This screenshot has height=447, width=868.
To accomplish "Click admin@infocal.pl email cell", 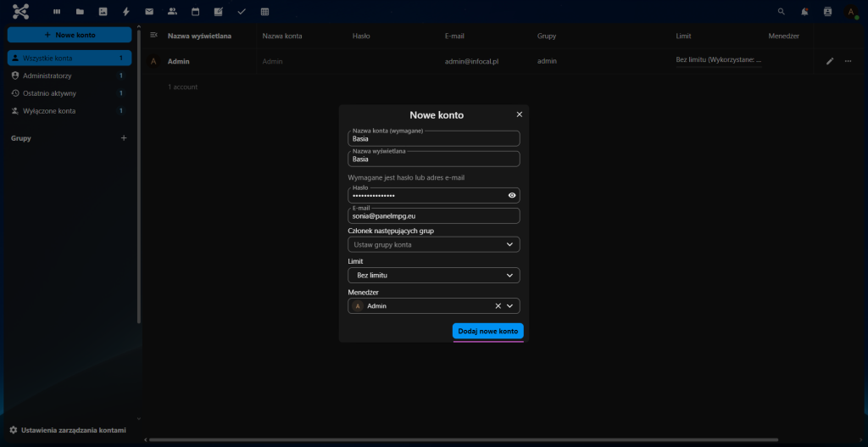I will [471, 61].
